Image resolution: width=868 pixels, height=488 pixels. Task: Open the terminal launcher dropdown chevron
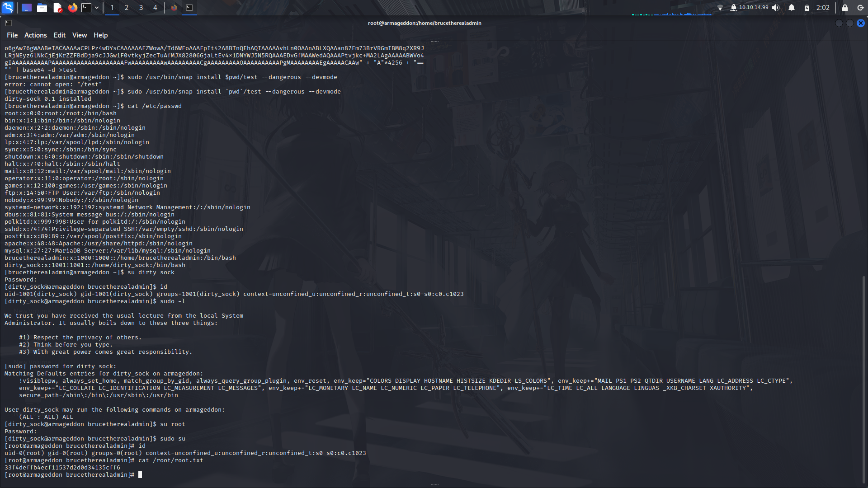pyautogui.click(x=97, y=8)
